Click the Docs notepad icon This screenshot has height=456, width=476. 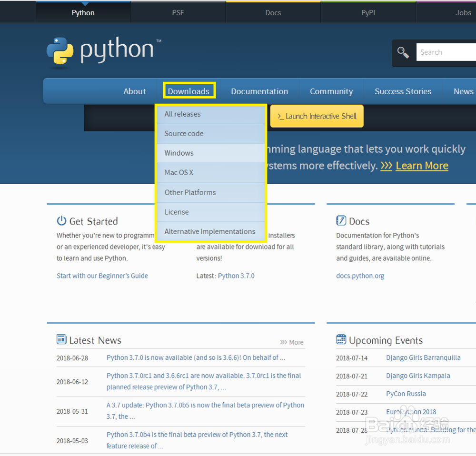[x=341, y=220]
